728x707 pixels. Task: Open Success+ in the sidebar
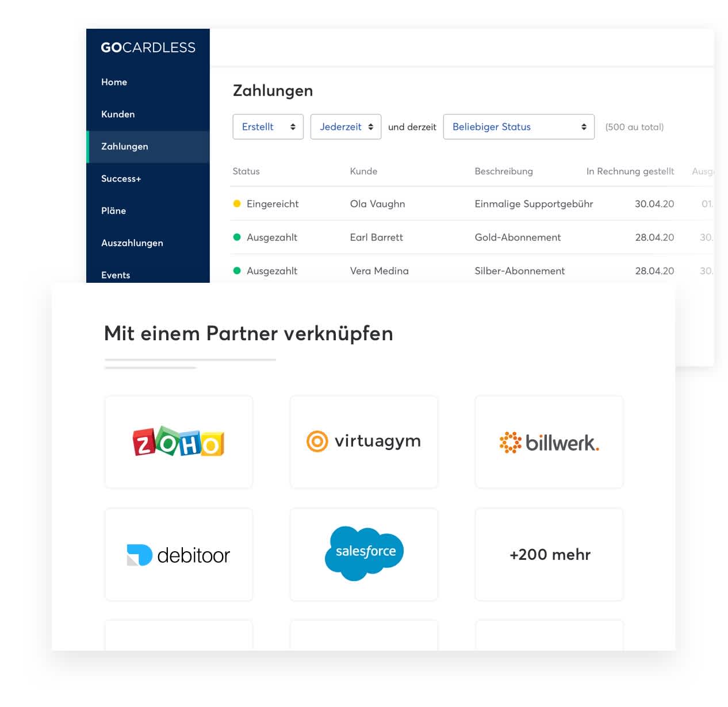[121, 179]
